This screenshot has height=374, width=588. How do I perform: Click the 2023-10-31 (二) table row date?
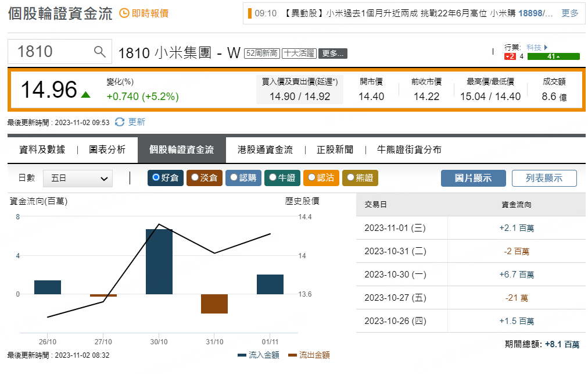click(395, 251)
